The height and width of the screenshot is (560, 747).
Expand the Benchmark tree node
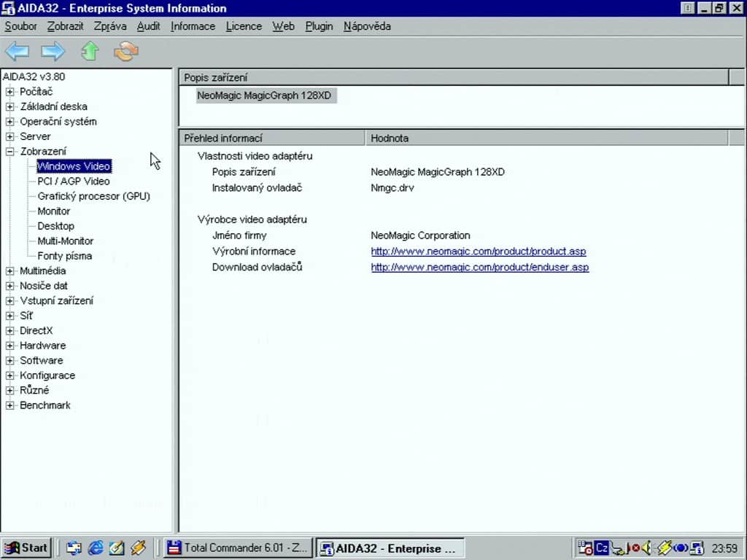(9, 405)
